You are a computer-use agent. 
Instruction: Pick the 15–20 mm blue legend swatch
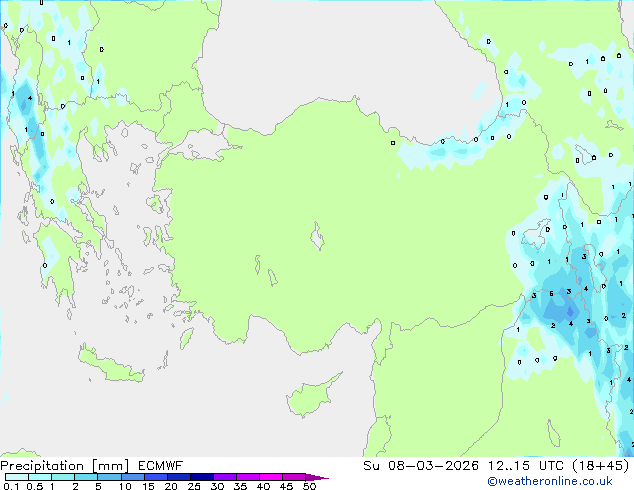[156, 477]
